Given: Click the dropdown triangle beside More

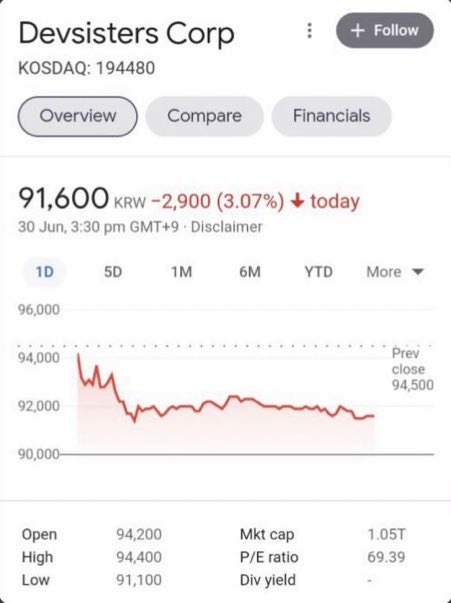Looking at the screenshot, I should click(x=418, y=272).
